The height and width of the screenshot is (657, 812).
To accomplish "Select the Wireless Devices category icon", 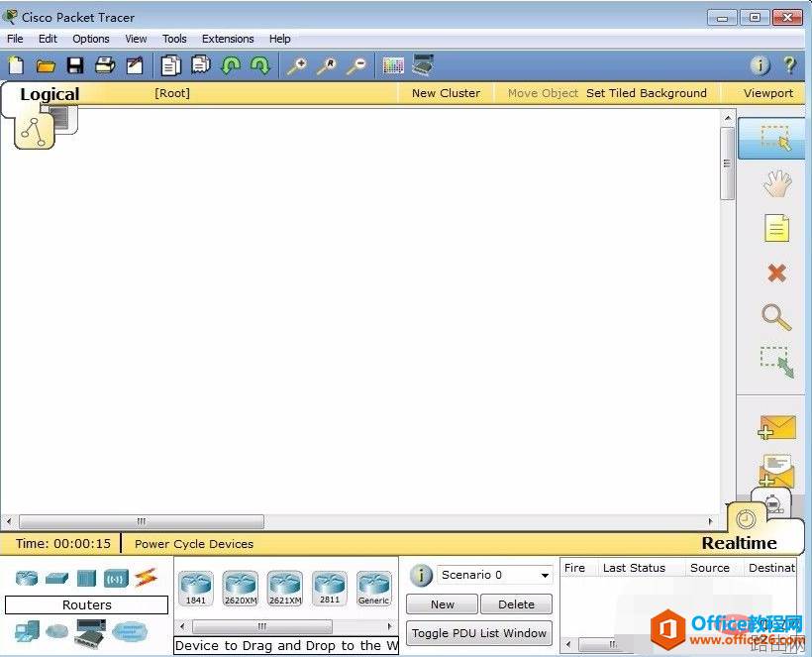I will (x=116, y=579).
